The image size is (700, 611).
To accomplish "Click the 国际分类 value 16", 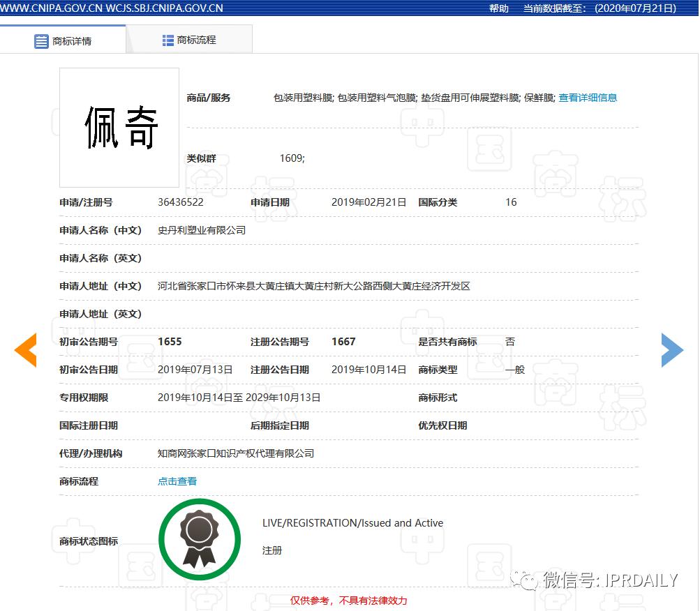I will [x=510, y=202].
